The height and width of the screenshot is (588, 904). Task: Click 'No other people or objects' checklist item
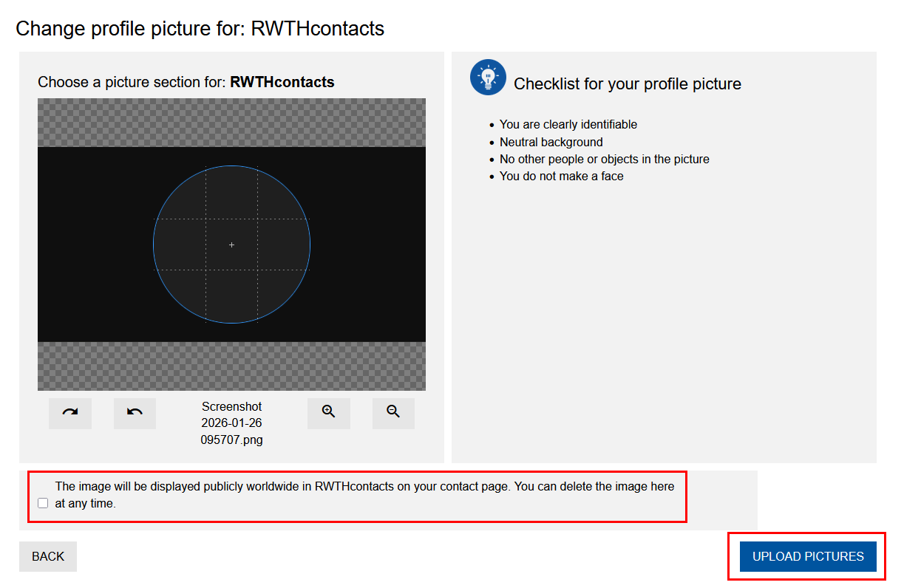[x=604, y=159]
